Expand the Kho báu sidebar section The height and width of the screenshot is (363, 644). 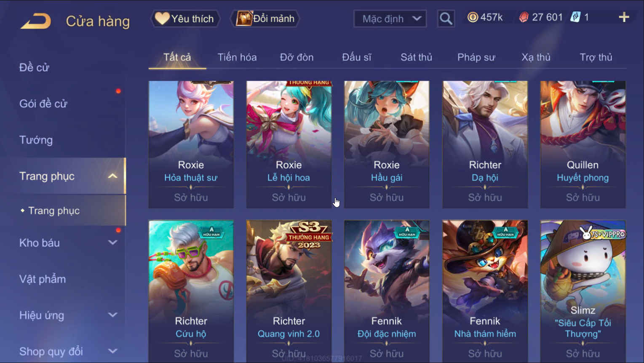click(x=112, y=243)
